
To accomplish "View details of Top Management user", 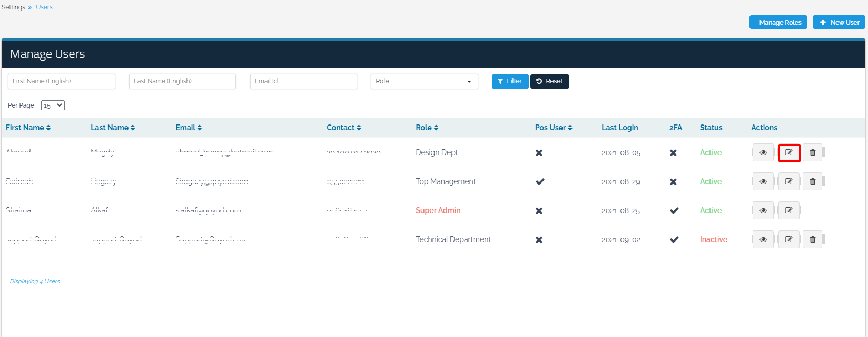I will point(763,181).
